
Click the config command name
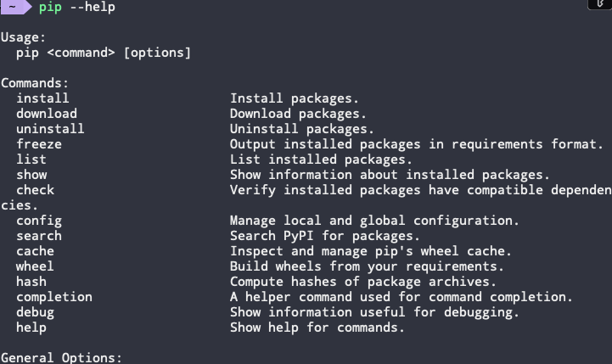pyautogui.click(x=39, y=221)
